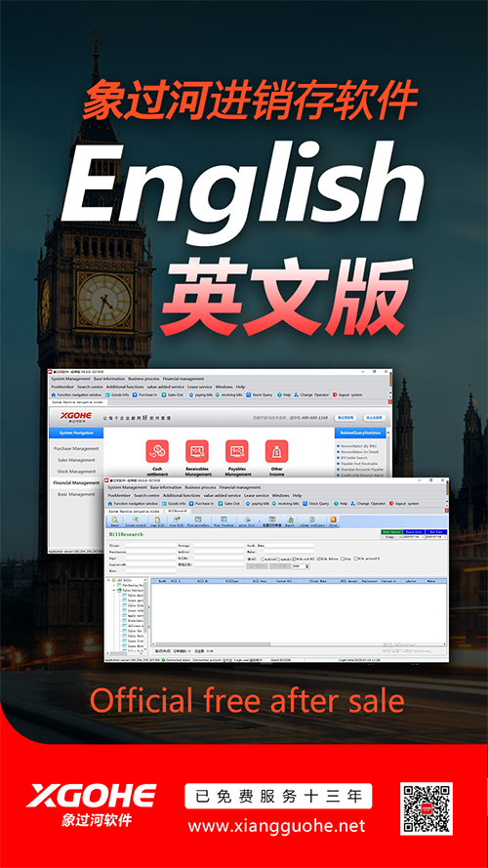Click Purchase In icon in front window
The height and width of the screenshot is (868, 488).
[x=191, y=503]
